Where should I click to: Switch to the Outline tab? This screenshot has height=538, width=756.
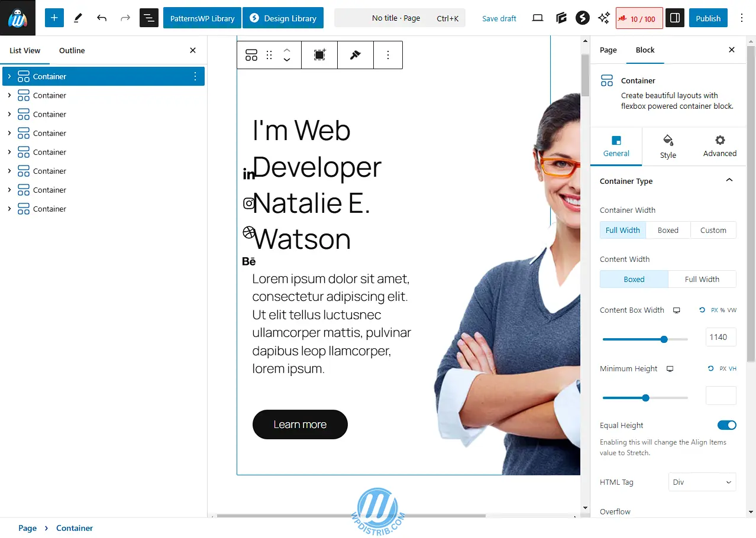72,50
